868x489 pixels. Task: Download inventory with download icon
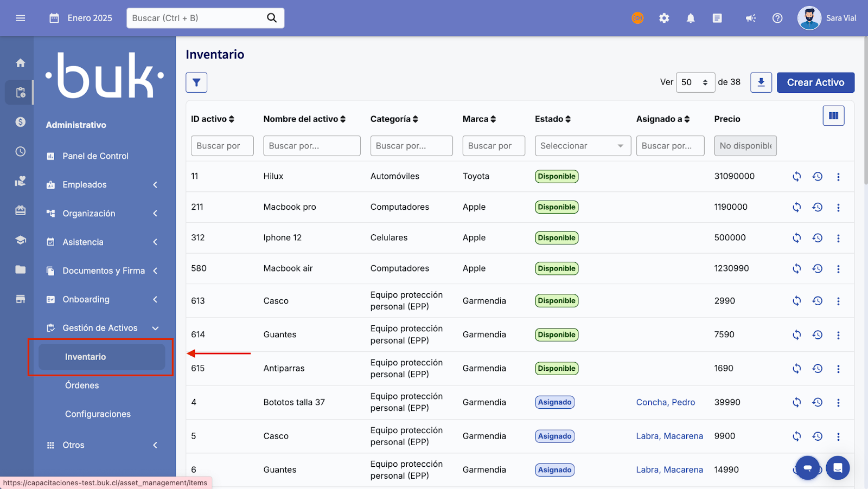(x=761, y=82)
